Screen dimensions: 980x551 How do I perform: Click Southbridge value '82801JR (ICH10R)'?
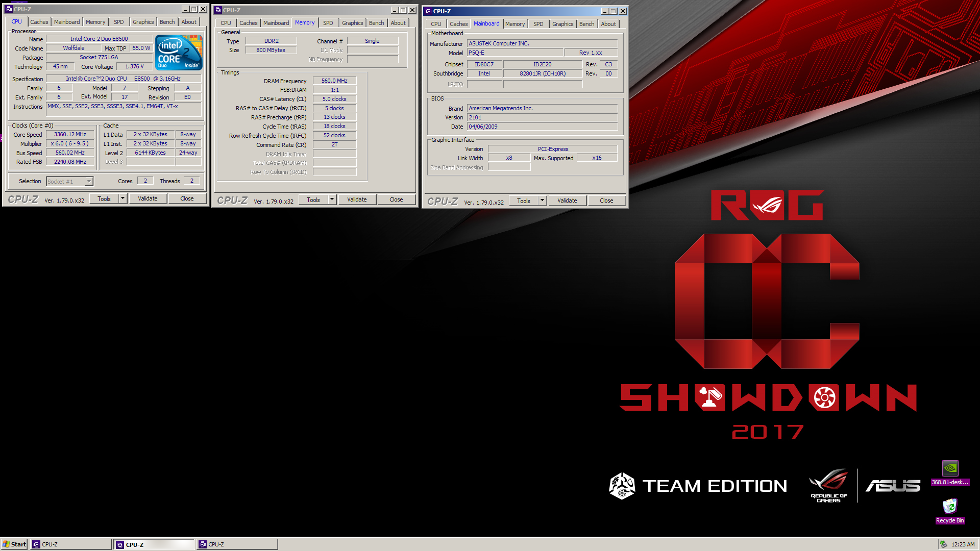pyautogui.click(x=543, y=73)
